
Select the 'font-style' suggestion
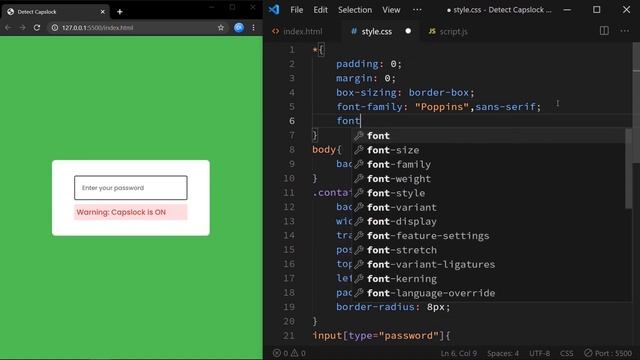(489, 193)
